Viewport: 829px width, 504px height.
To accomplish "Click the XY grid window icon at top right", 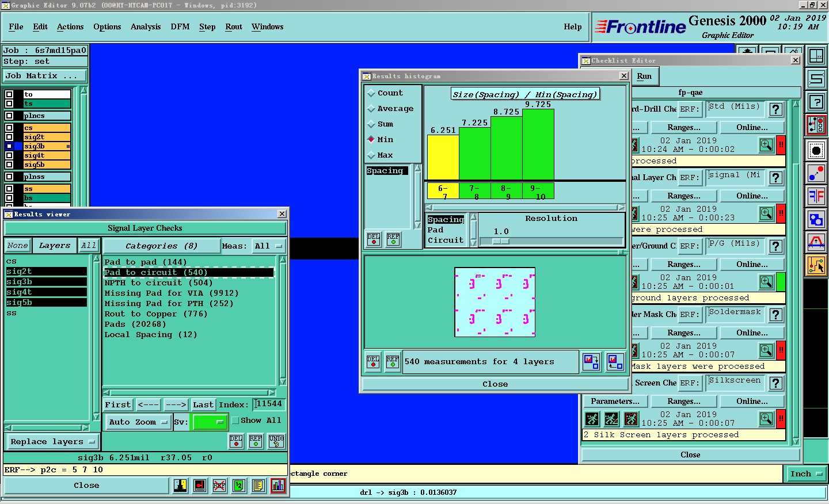I will (x=816, y=56).
